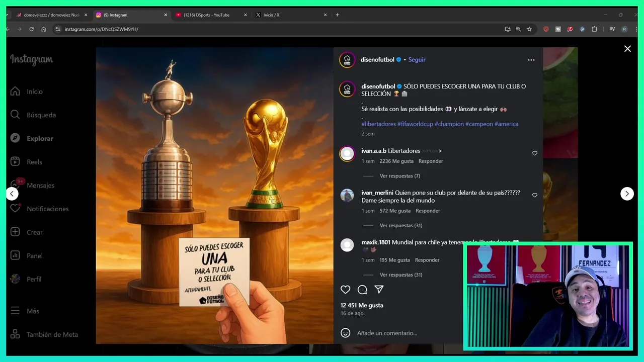Open Crear new post option
The image size is (644, 362).
click(x=27, y=232)
